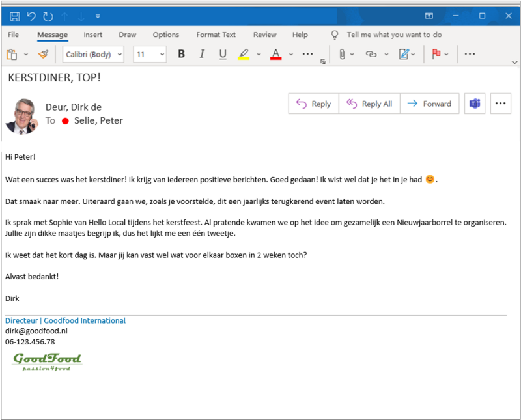This screenshot has height=420, width=521.
Task: Open more formatting options ellipsis
Action: pos(307,54)
